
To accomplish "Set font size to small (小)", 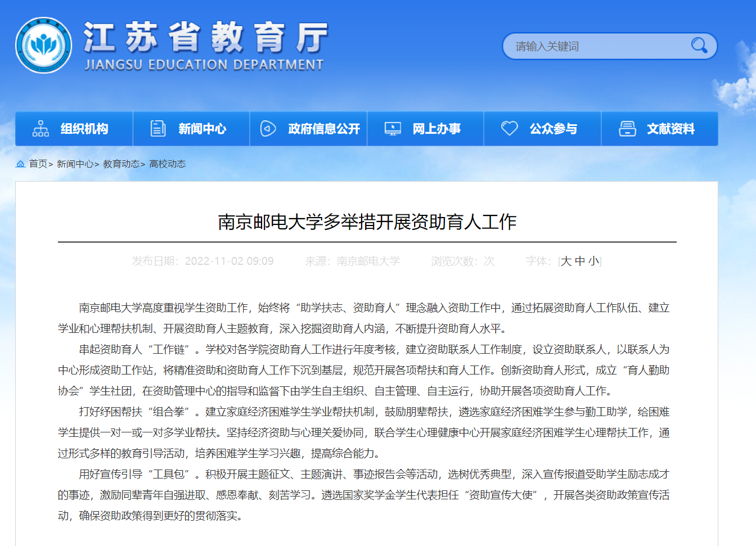I will (x=593, y=261).
